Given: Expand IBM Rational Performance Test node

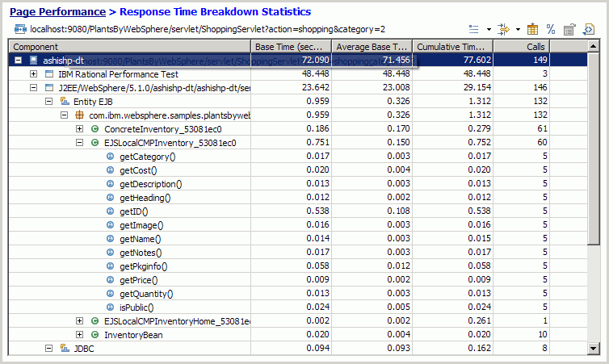Looking at the screenshot, I should pos(33,73).
